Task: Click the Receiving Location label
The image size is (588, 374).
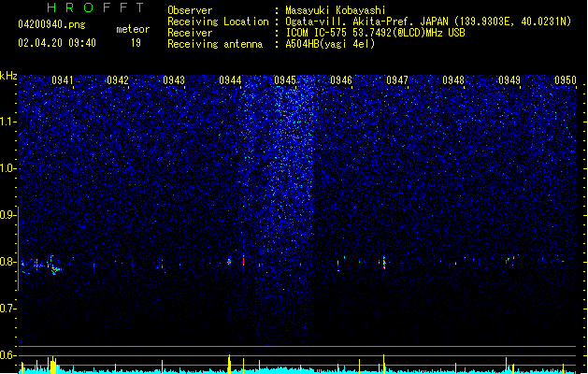Action: (x=218, y=22)
